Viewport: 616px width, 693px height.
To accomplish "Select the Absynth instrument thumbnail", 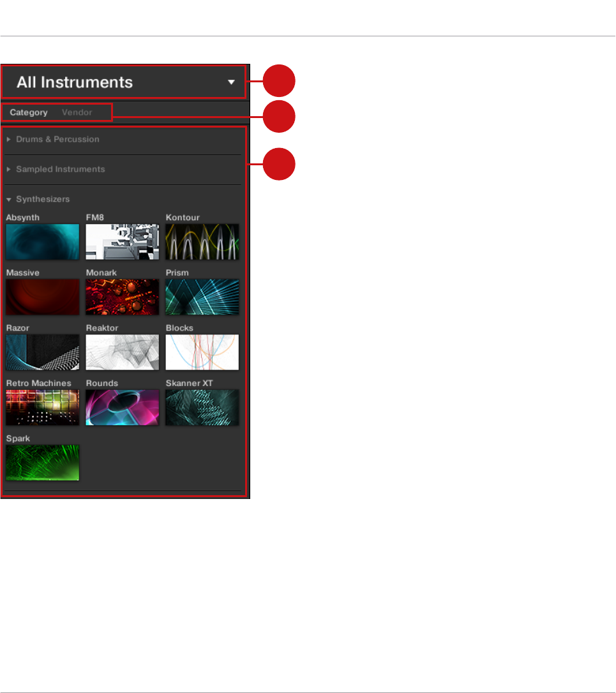I will (43, 242).
